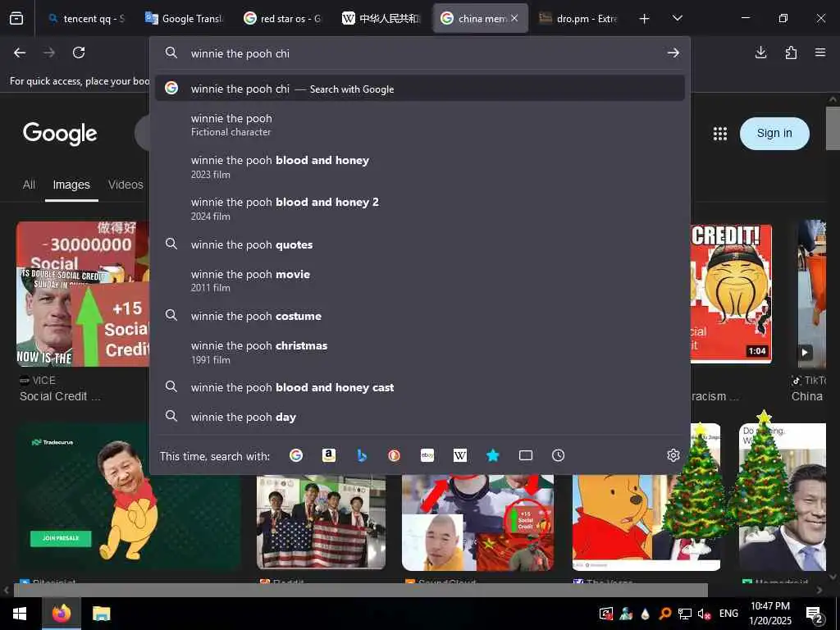Open the notification center icon
The width and height of the screenshot is (840, 630).
(x=814, y=614)
